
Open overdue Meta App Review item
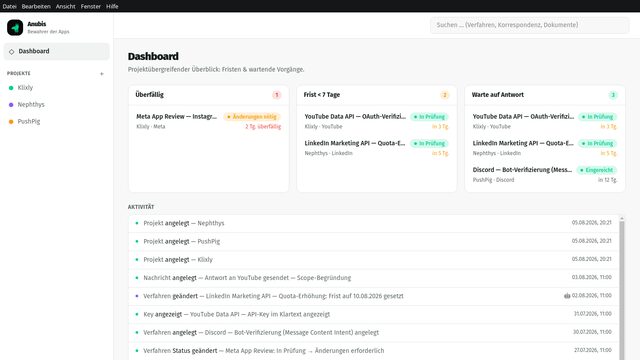pyautogui.click(x=209, y=121)
